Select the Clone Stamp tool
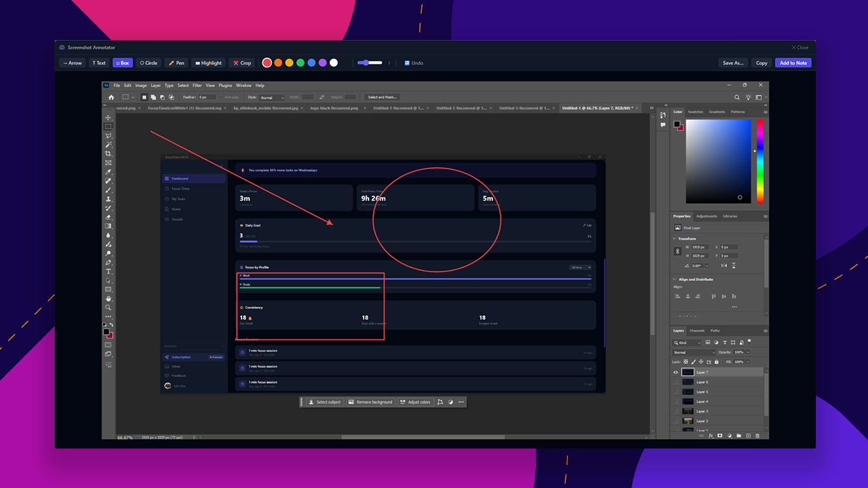The height and width of the screenshot is (488, 868). point(109,199)
